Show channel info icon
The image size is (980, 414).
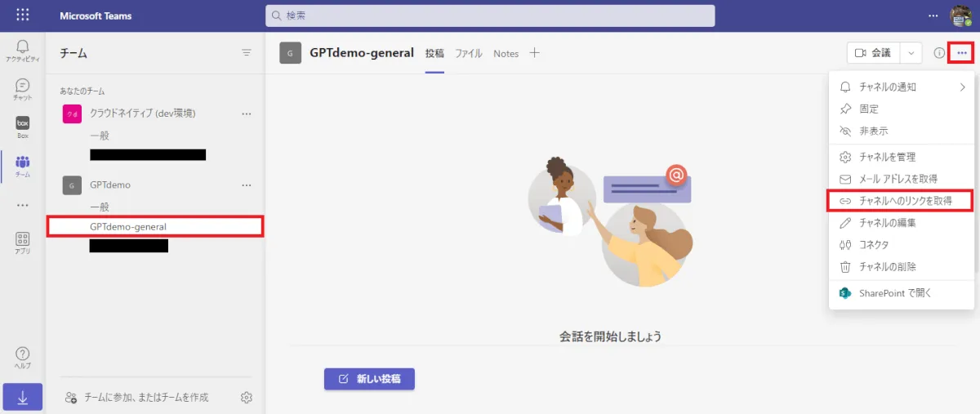939,53
